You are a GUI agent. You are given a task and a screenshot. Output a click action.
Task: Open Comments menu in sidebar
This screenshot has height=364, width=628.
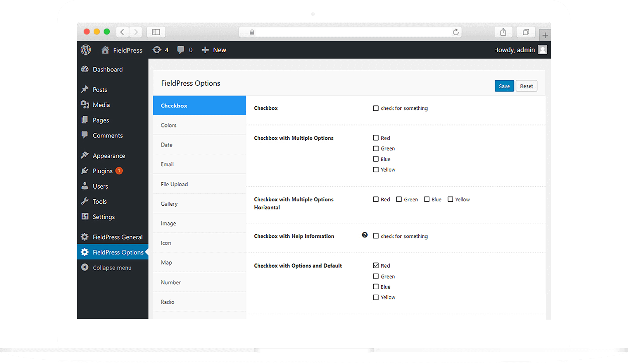pos(113,136)
